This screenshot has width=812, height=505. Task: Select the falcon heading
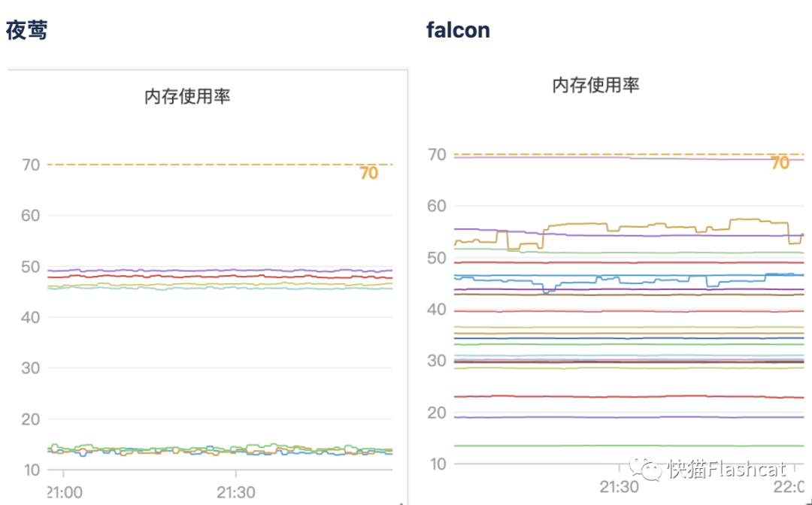click(x=458, y=30)
